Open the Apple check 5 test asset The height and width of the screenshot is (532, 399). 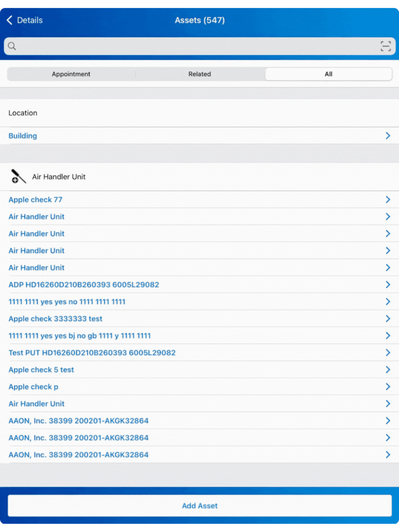coord(41,370)
